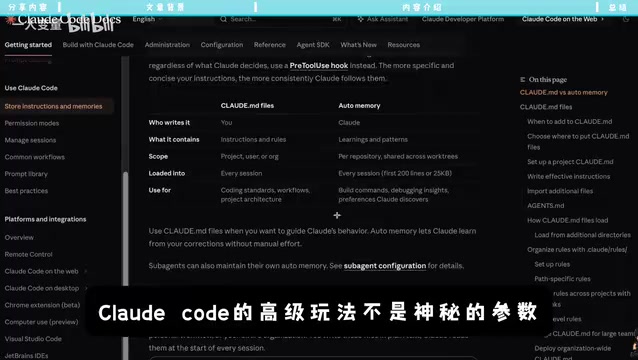
Task: Jump to When to add to CLAUDE.md
Action: click(x=570, y=122)
